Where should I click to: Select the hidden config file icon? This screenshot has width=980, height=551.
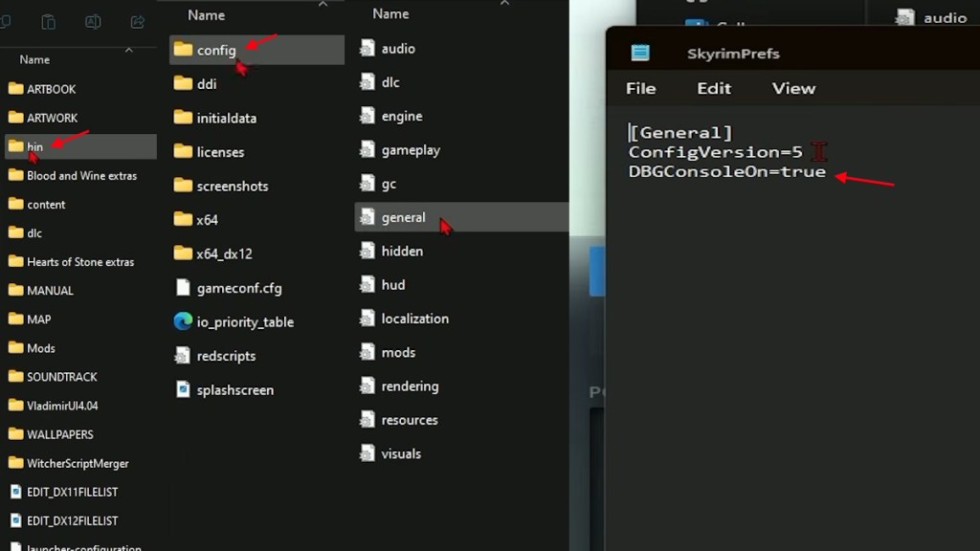367,251
